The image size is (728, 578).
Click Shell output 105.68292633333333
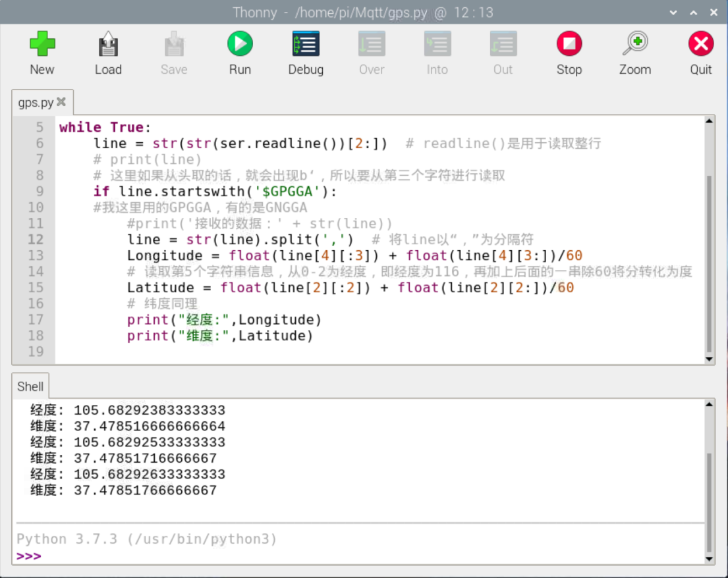(149, 474)
